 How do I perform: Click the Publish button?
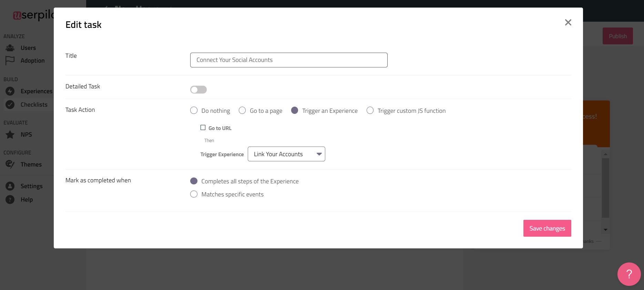[617, 36]
